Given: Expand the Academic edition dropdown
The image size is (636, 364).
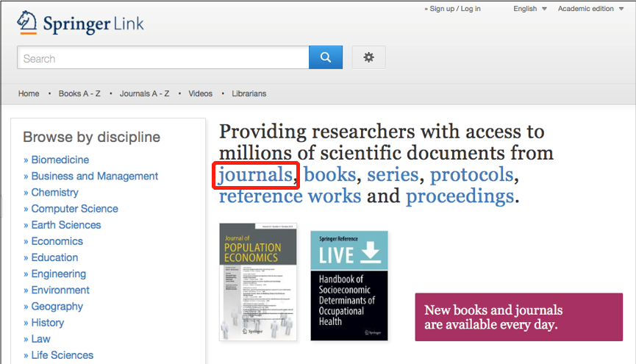Looking at the screenshot, I should click(590, 9).
